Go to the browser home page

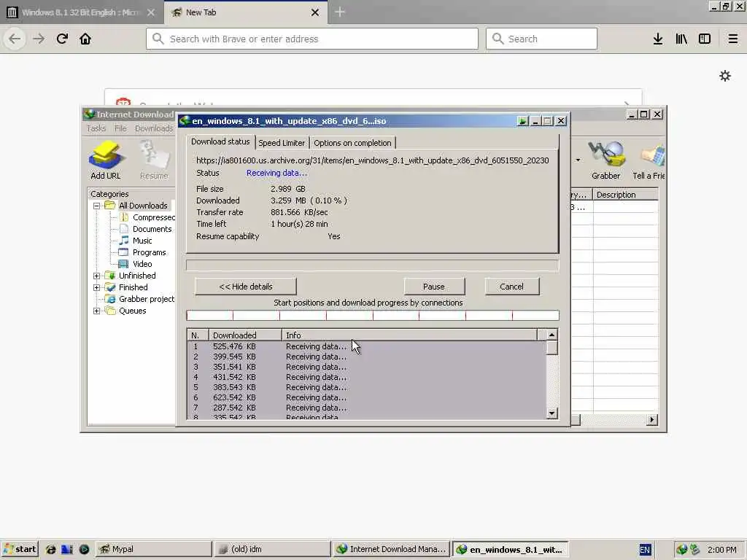[85, 39]
